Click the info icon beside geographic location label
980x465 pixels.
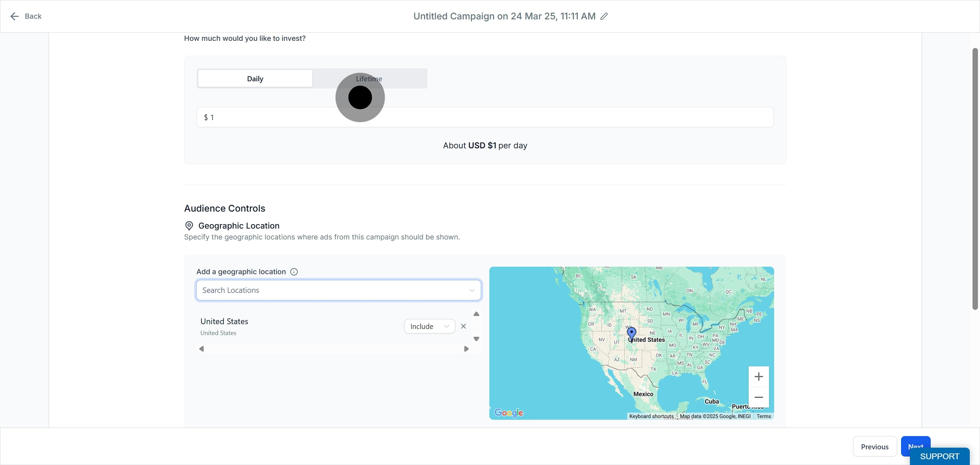click(x=294, y=271)
